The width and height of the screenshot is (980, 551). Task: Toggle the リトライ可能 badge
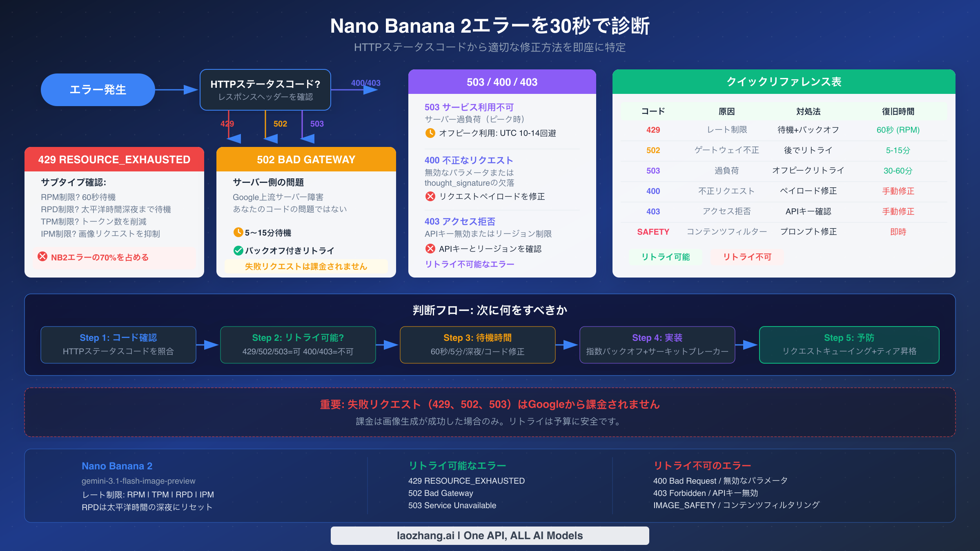pos(666,257)
